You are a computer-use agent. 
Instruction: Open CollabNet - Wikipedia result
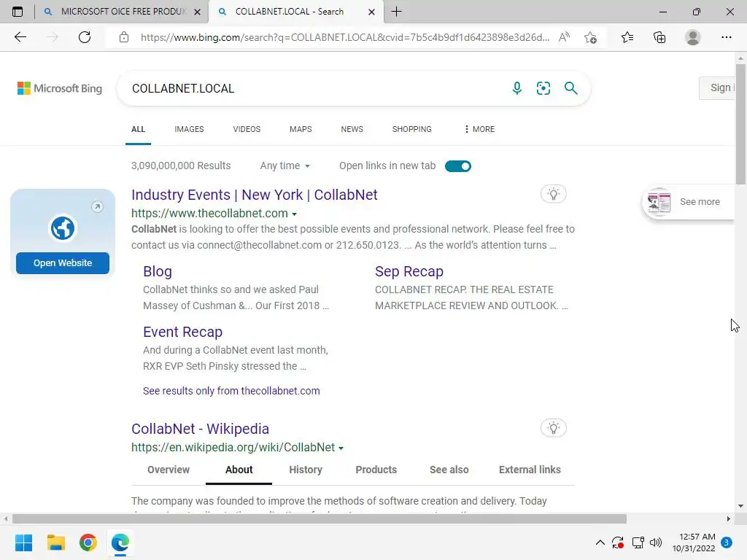(x=200, y=429)
